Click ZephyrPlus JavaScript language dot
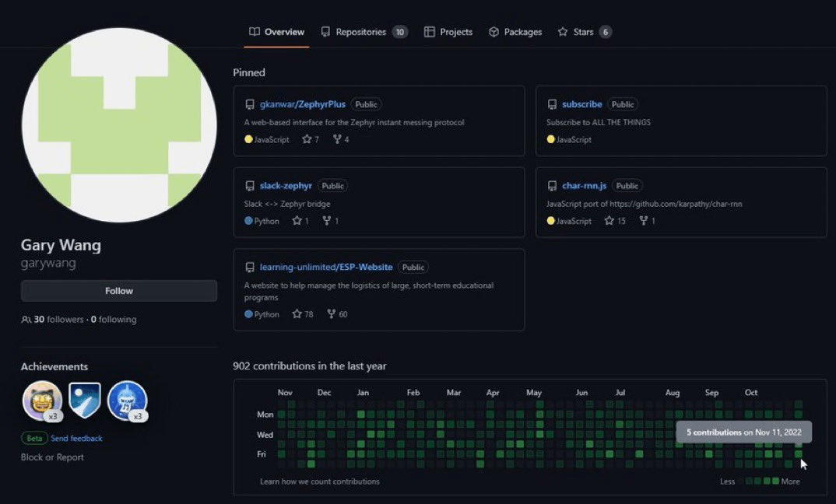Image resolution: width=836 pixels, height=504 pixels. (x=248, y=139)
